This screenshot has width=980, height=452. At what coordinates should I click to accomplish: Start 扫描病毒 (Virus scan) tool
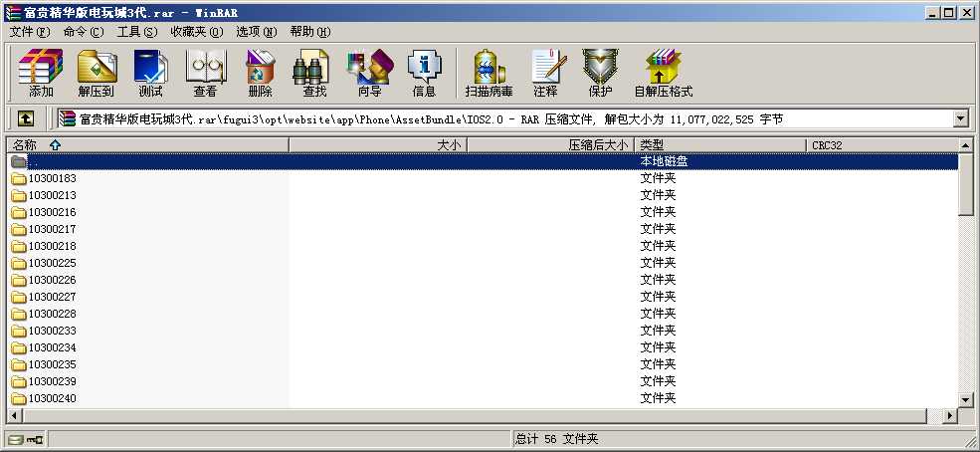[489, 73]
